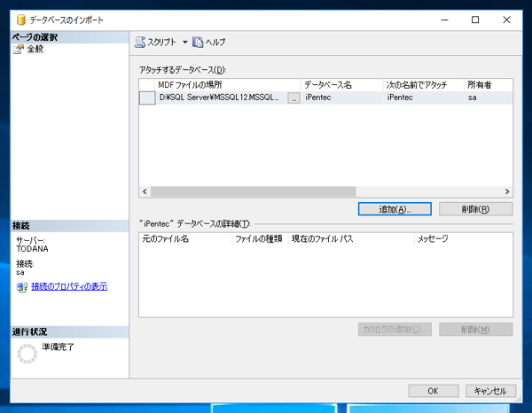The width and height of the screenshot is (532, 413).
Task: Click the Script icon in the toolbar
Action: click(140, 42)
